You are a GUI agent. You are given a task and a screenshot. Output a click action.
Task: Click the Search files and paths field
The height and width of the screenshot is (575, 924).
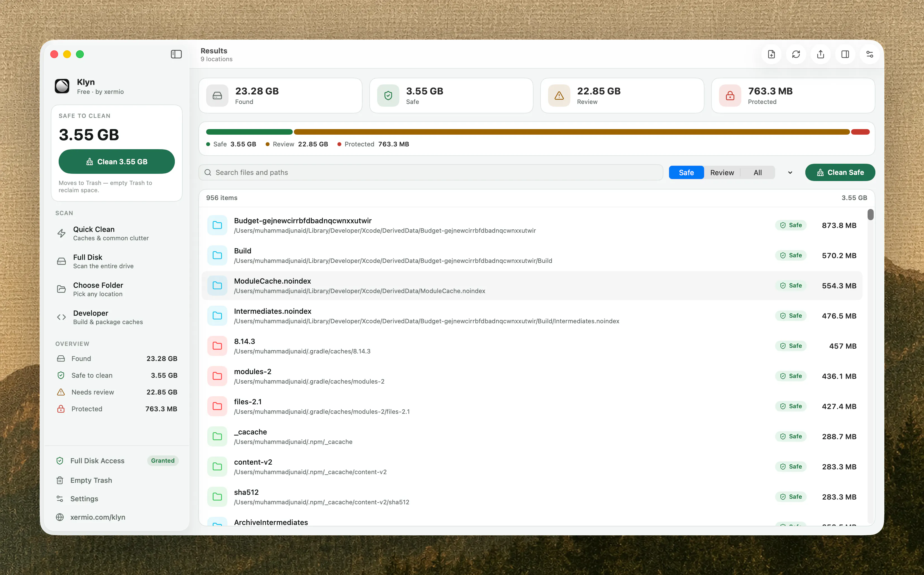tap(431, 173)
